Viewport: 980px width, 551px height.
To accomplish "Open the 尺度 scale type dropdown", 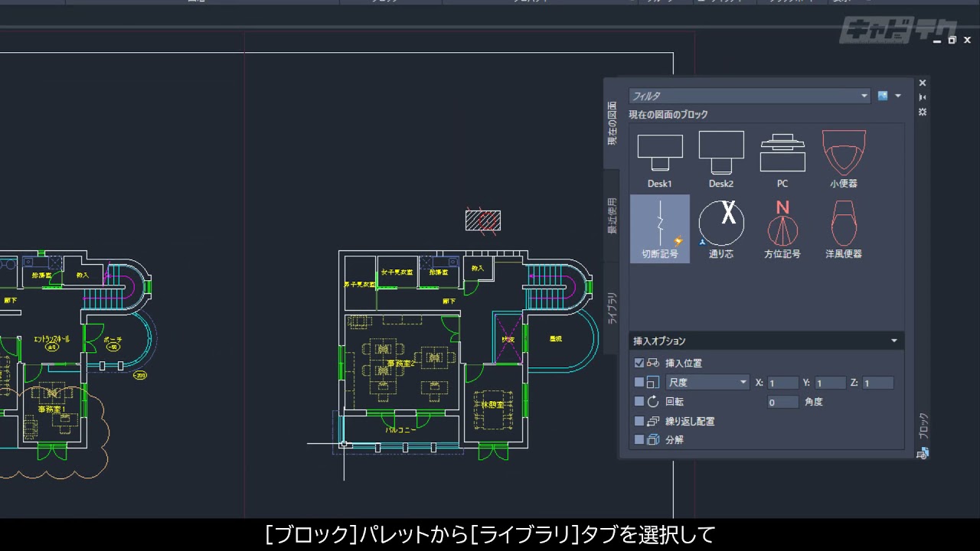I will [x=707, y=382].
